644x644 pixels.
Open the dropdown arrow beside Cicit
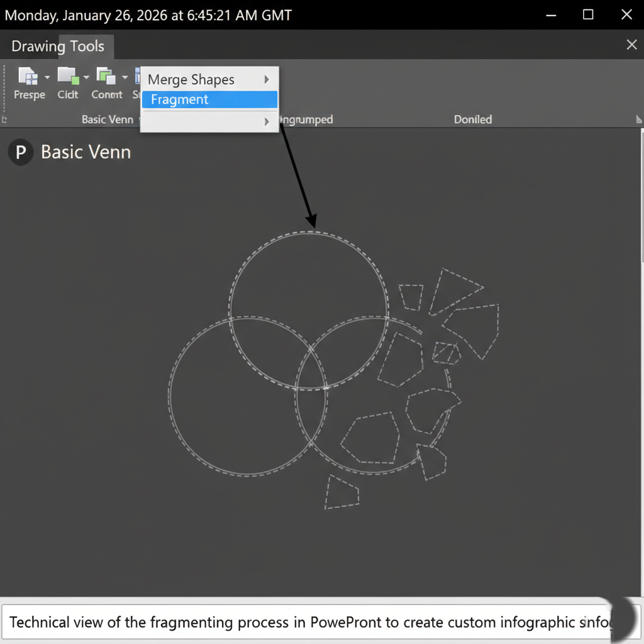[86, 77]
